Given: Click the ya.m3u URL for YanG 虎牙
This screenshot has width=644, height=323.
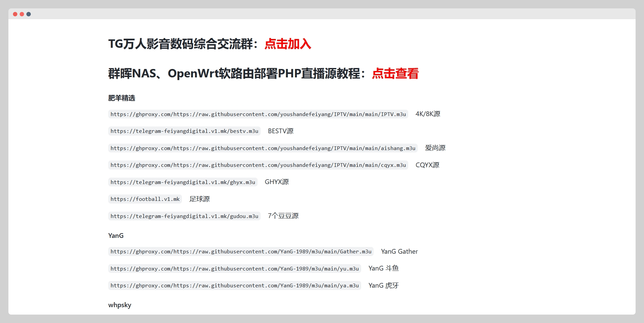Looking at the screenshot, I should click(234, 286).
